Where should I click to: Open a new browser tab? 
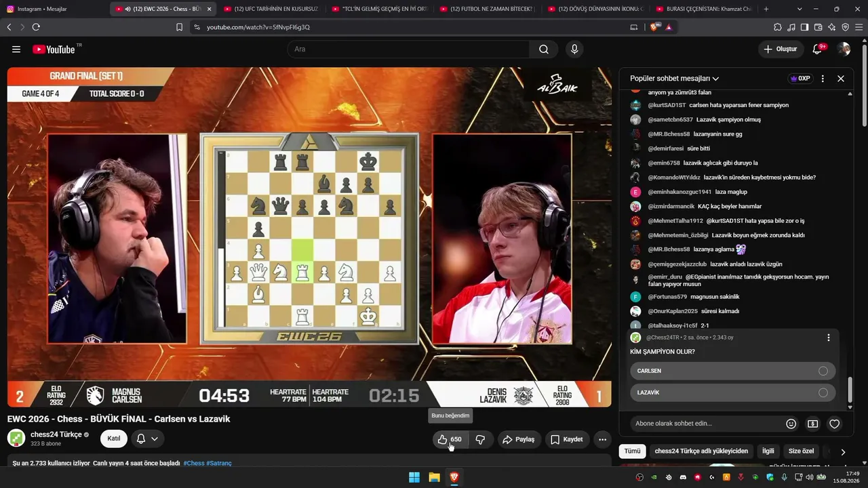(766, 9)
